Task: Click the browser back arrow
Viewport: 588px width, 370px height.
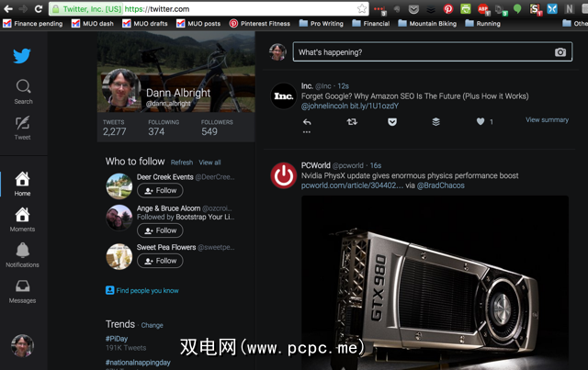Action: tap(8, 8)
